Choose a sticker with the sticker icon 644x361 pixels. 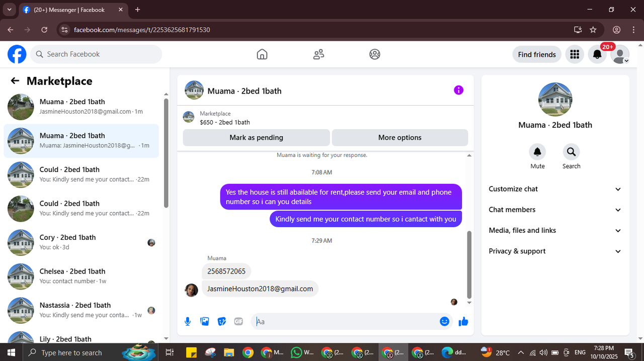click(222, 321)
